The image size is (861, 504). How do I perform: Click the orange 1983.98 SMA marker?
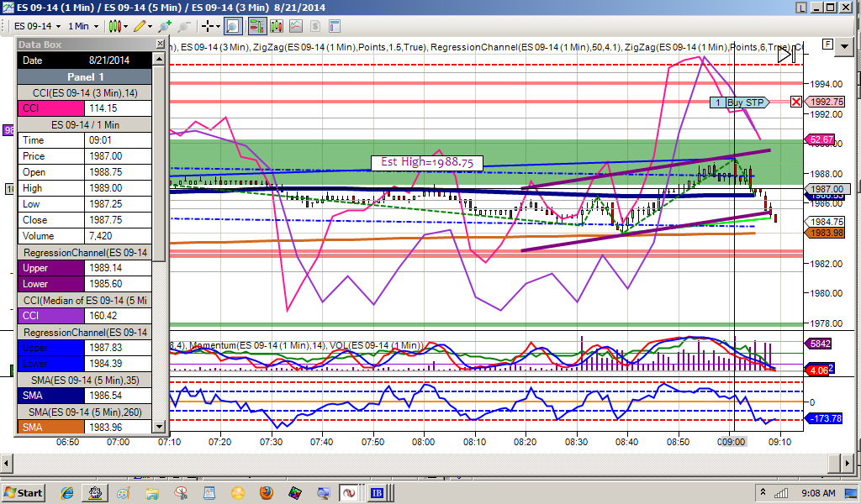click(x=825, y=233)
